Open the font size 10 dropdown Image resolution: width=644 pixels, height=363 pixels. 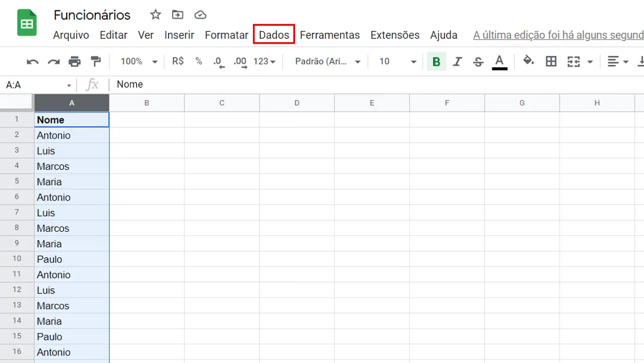(397, 61)
